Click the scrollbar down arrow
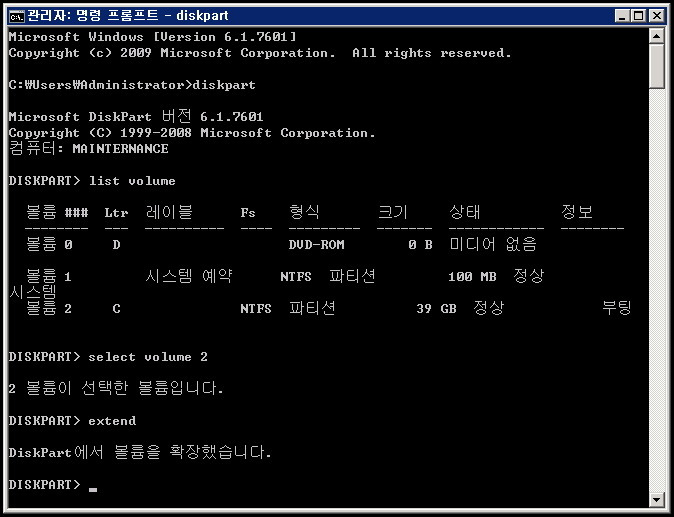The height and width of the screenshot is (517, 674). point(656,499)
